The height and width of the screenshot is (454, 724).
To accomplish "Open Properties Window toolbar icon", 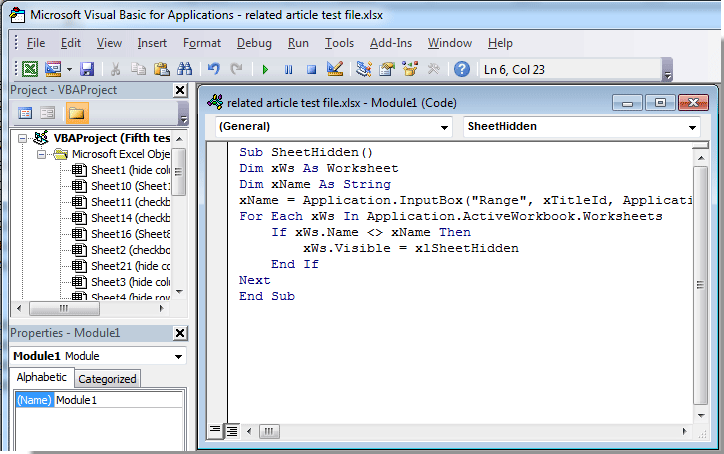I will [387, 69].
